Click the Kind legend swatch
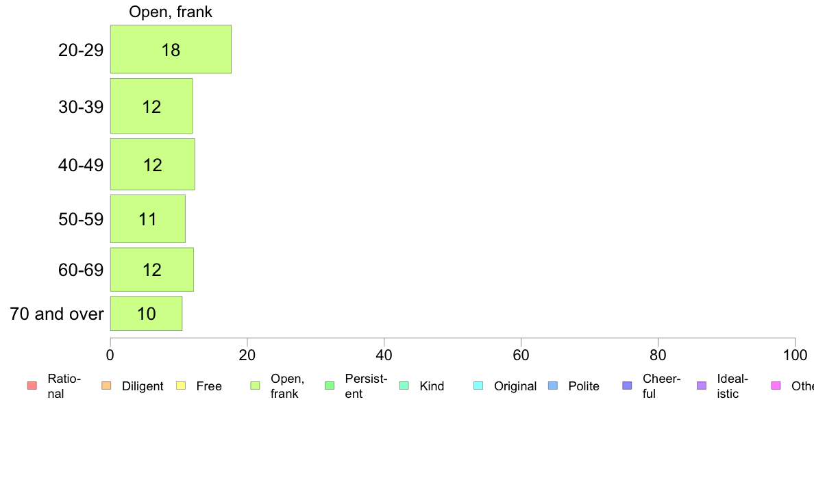The height and width of the screenshot is (504, 814). click(404, 386)
